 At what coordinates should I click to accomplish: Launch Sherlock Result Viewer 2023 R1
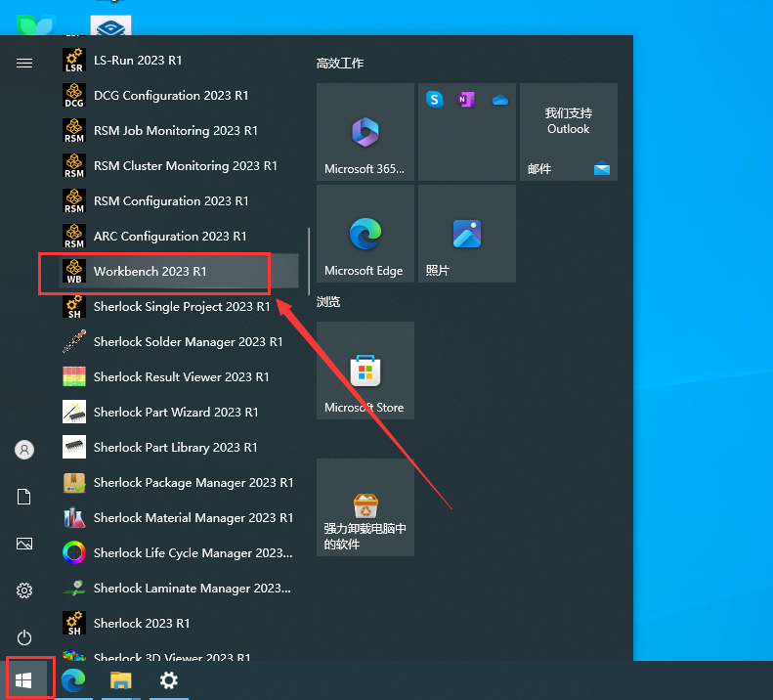(x=181, y=377)
